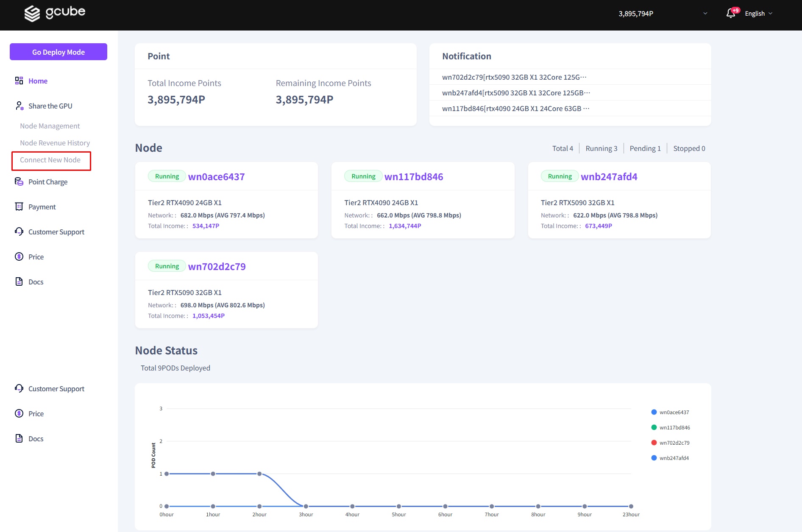The image size is (802, 532).
Task: Open the notification bell
Action: pos(730,14)
